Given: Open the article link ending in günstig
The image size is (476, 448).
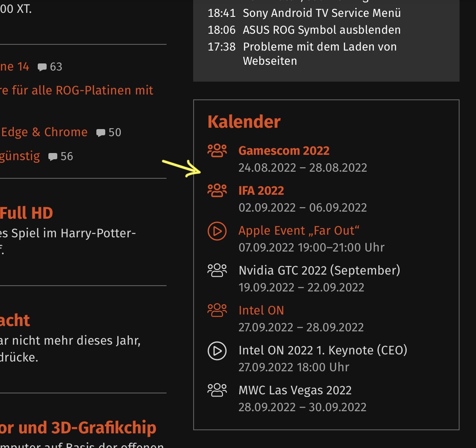Looking at the screenshot, I should tap(20, 157).
